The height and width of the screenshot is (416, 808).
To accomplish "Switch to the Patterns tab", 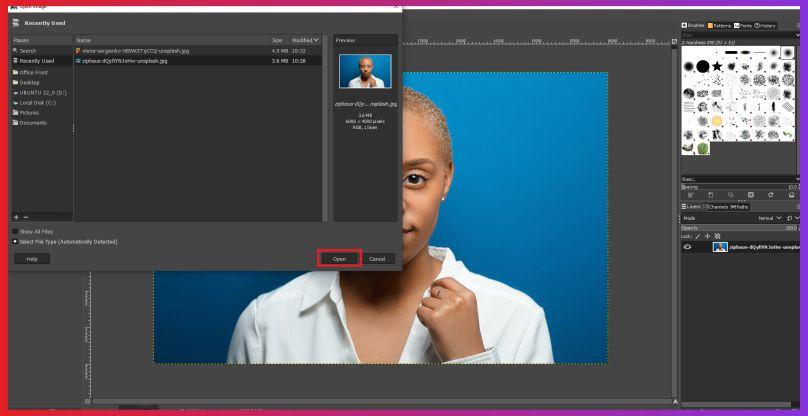I will click(720, 25).
